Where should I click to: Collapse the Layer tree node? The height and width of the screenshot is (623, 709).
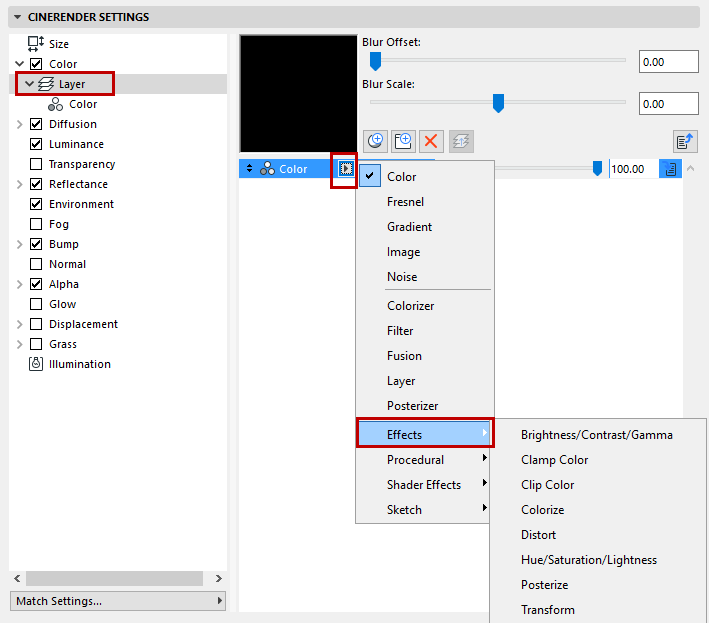pos(29,84)
